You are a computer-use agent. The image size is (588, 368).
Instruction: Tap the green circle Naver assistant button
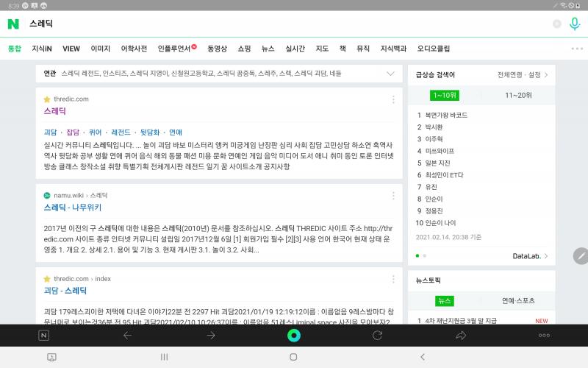click(x=294, y=336)
